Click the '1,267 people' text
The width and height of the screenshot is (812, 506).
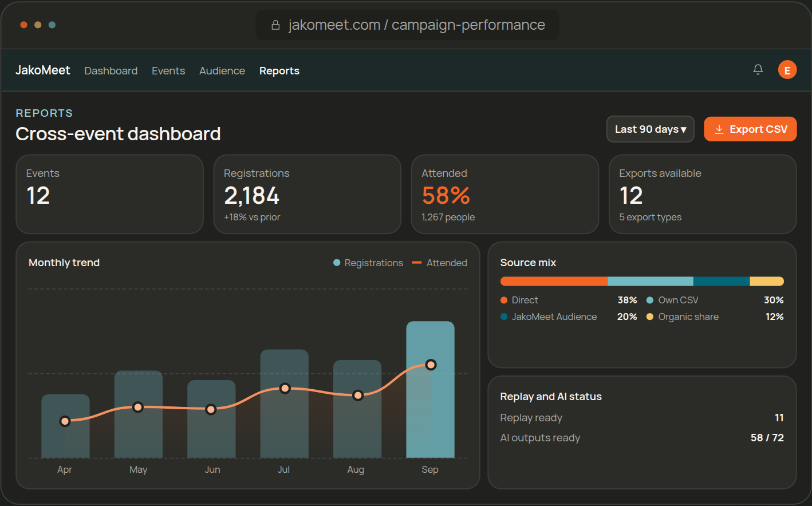coord(448,218)
